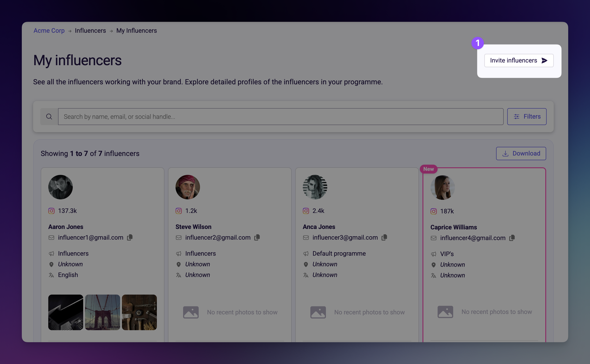Viewport: 590px width, 364px height.
Task: Click the search input field
Action: point(241,117)
